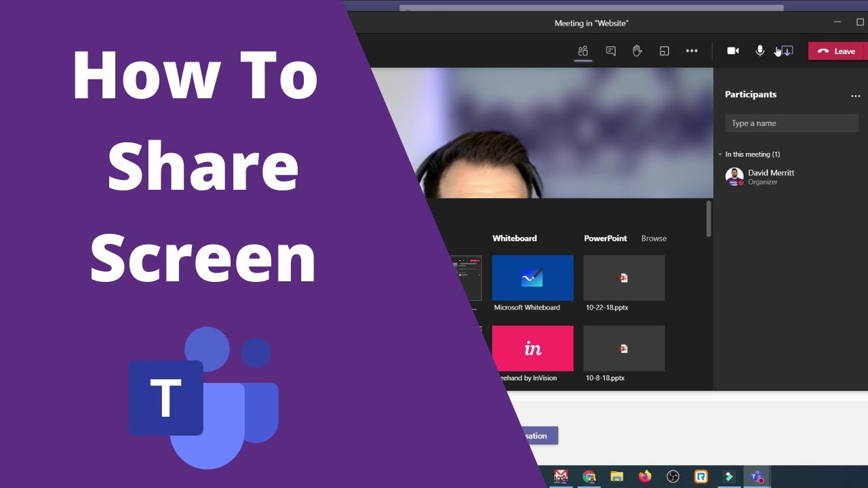Toggle the camera icon
The image size is (868, 488).
point(733,51)
